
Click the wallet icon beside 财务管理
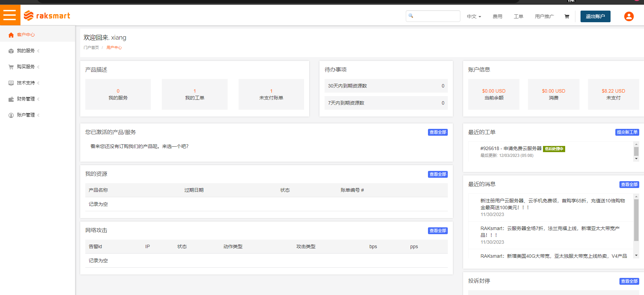[x=11, y=99]
